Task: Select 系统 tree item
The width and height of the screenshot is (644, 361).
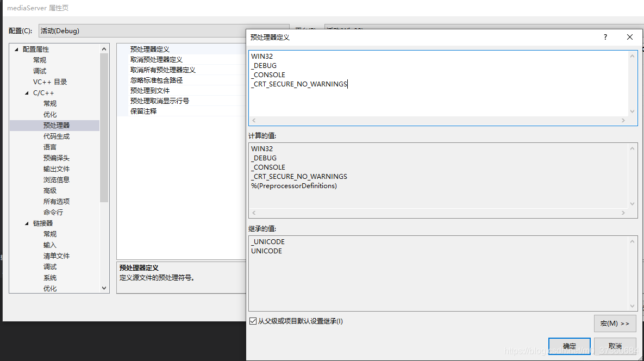Action: pyautogui.click(x=50, y=278)
